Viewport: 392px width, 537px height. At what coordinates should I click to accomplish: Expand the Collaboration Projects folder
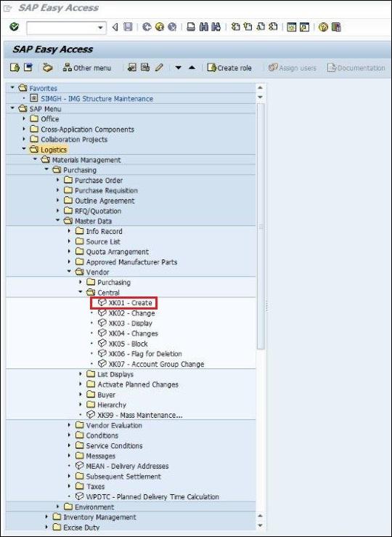coord(24,139)
